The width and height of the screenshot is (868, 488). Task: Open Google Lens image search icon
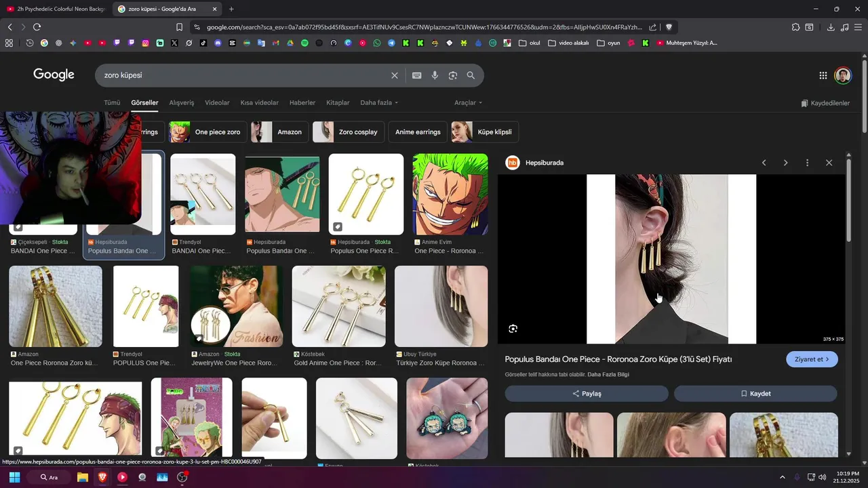[453, 75]
